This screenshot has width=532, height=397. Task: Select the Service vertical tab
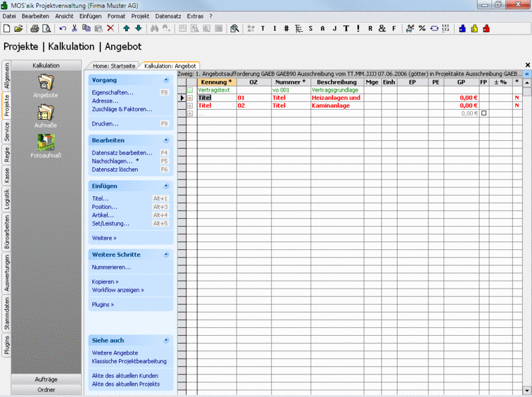(7, 132)
